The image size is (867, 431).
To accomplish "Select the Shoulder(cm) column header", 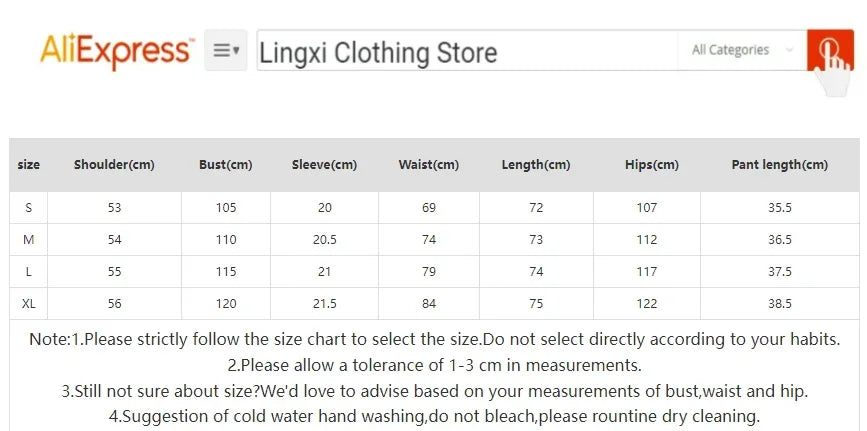I will [114, 165].
